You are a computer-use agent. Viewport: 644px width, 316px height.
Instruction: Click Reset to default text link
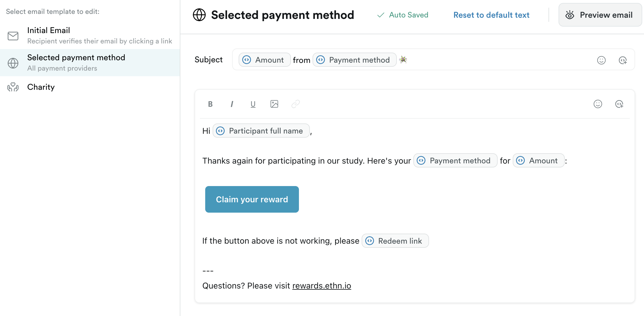point(491,15)
